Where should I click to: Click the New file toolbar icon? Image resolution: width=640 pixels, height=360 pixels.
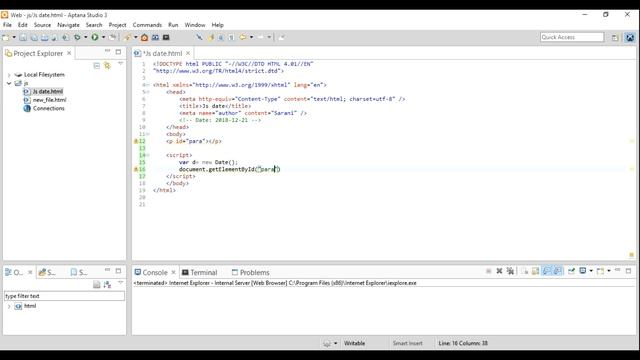pyautogui.click(x=5, y=37)
